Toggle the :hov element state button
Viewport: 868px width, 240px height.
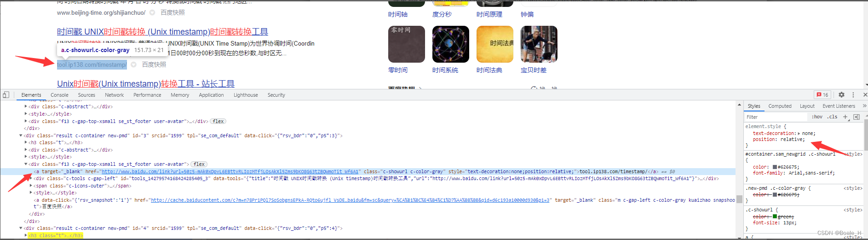(817, 117)
